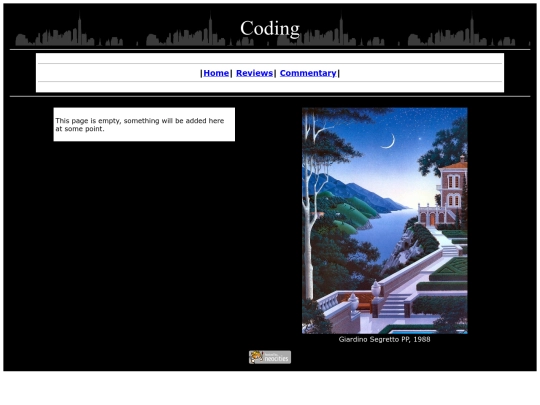The height and width of the screenshot is (405, 540).
Task: Click the 'Giardino Segretto PP, 1988' caption
Action: click(x=384, y=339)
